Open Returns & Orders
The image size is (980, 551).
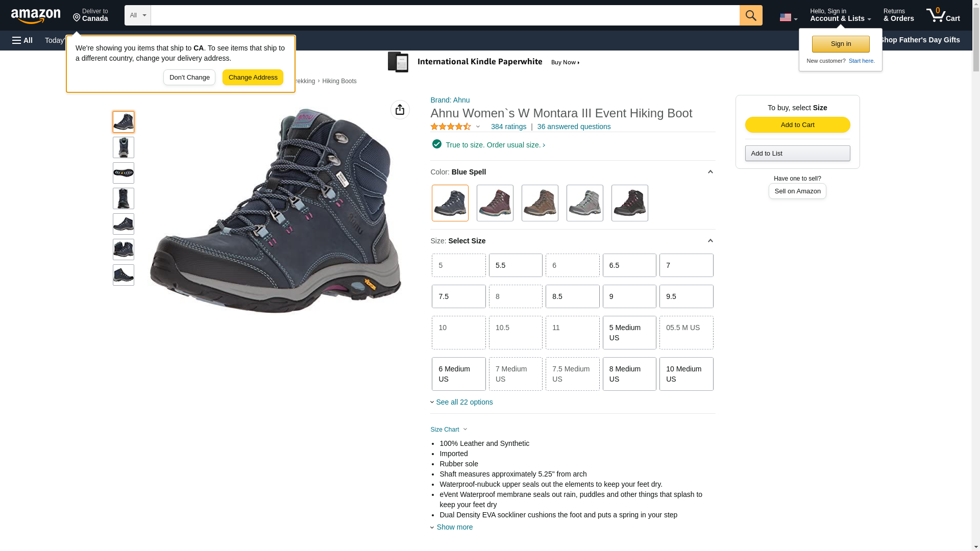pos(898,15)
